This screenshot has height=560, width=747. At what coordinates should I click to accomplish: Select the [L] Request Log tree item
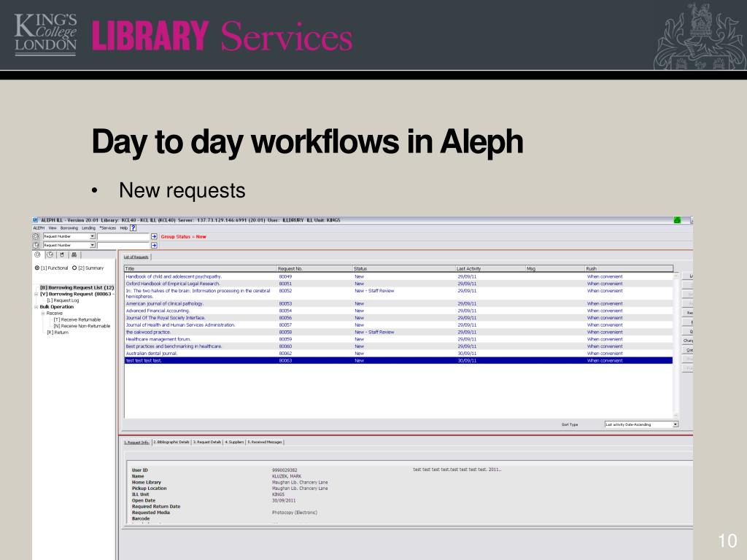point(63,300)
